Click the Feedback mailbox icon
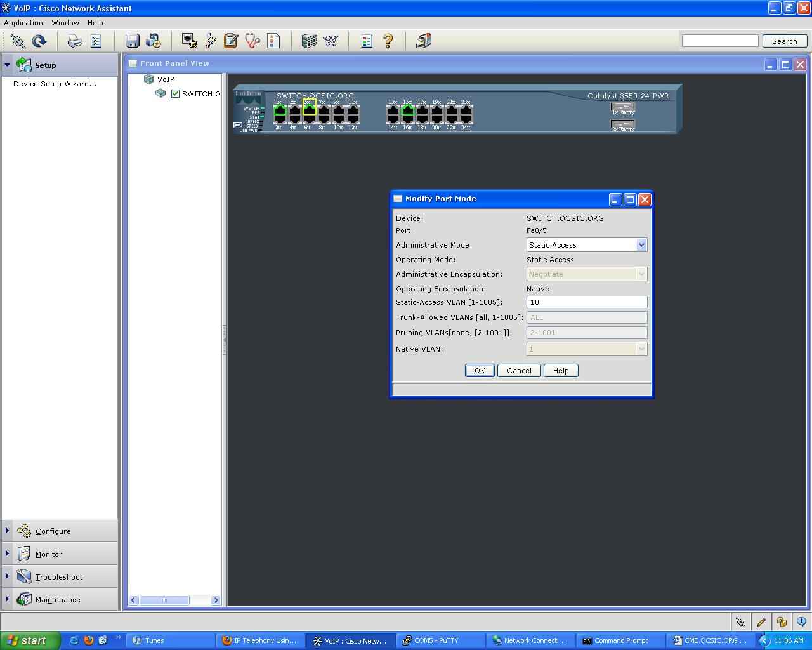The height and width of the screenshot is (650, 812). 424,41
